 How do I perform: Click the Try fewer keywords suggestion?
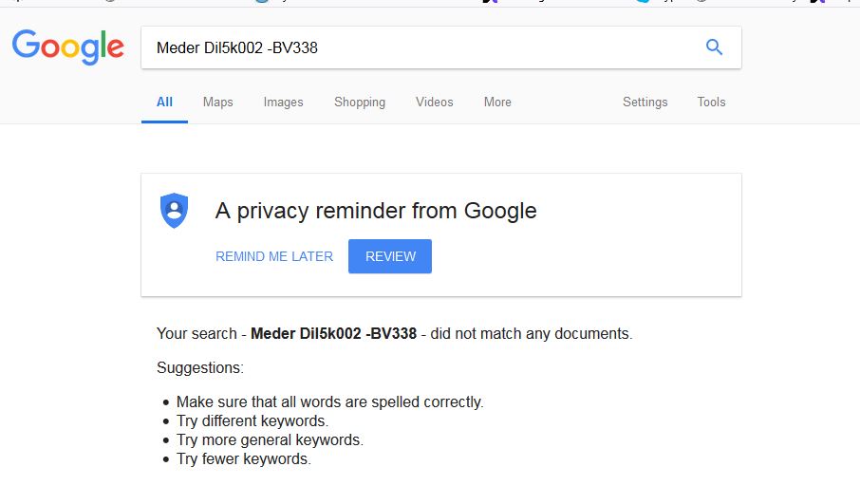(244, 458)
